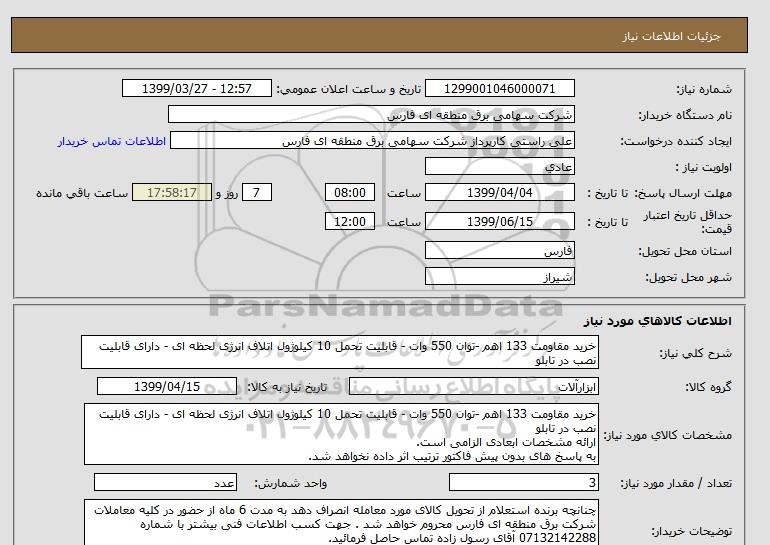770x545 pixels.
Task: Select the ساعت باقی مانده label
Action: coord(82,193)
